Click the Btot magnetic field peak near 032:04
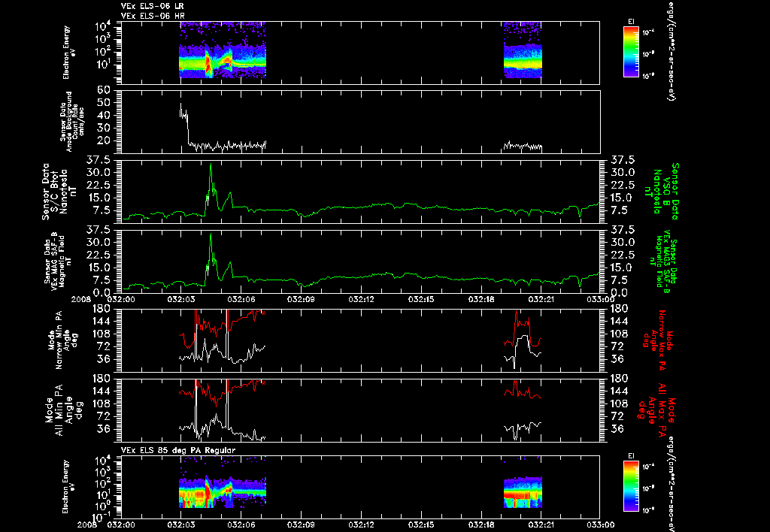The width and height of the screenshot is (770, 532). tap(211, 165)
